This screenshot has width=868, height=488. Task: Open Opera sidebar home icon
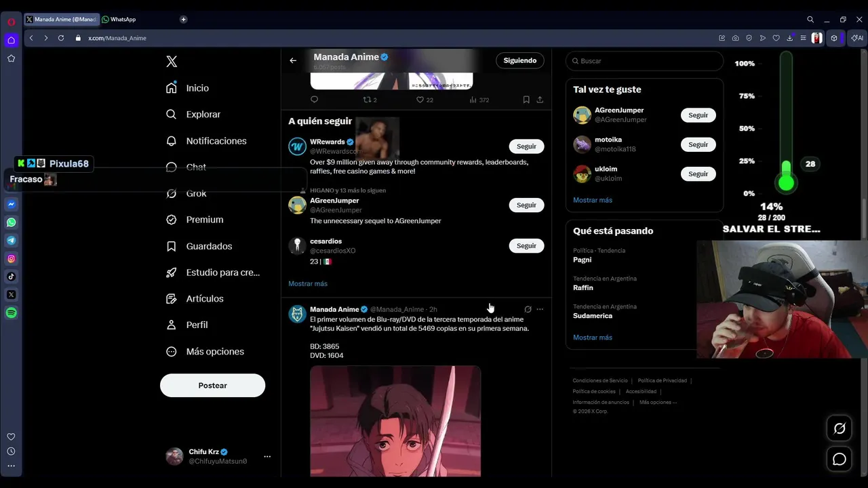click(x=12, y=40)
